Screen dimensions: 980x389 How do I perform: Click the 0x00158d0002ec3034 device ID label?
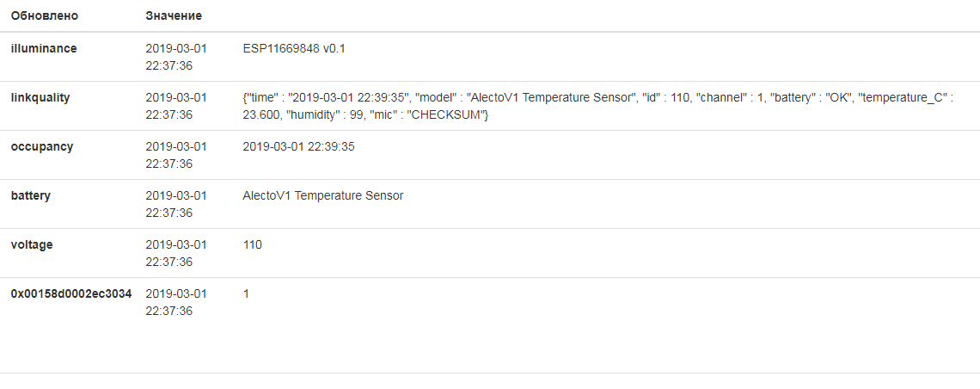[71, 293]
